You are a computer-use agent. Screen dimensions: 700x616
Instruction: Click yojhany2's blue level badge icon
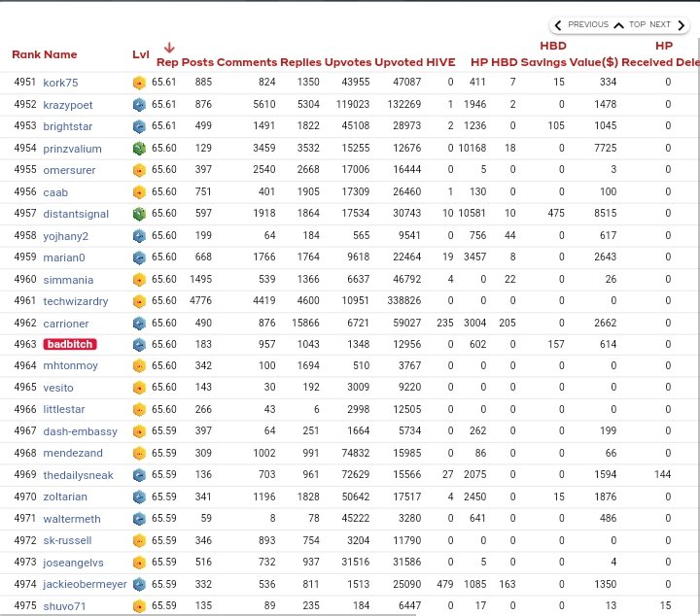pos(139,236)
